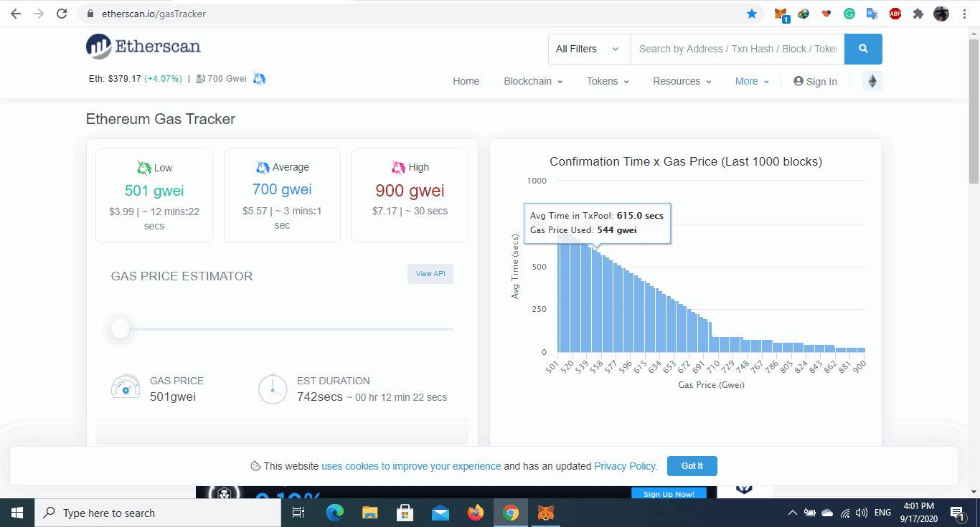
Task: Click the green Low gas unicorn icon
Action: 143,168
